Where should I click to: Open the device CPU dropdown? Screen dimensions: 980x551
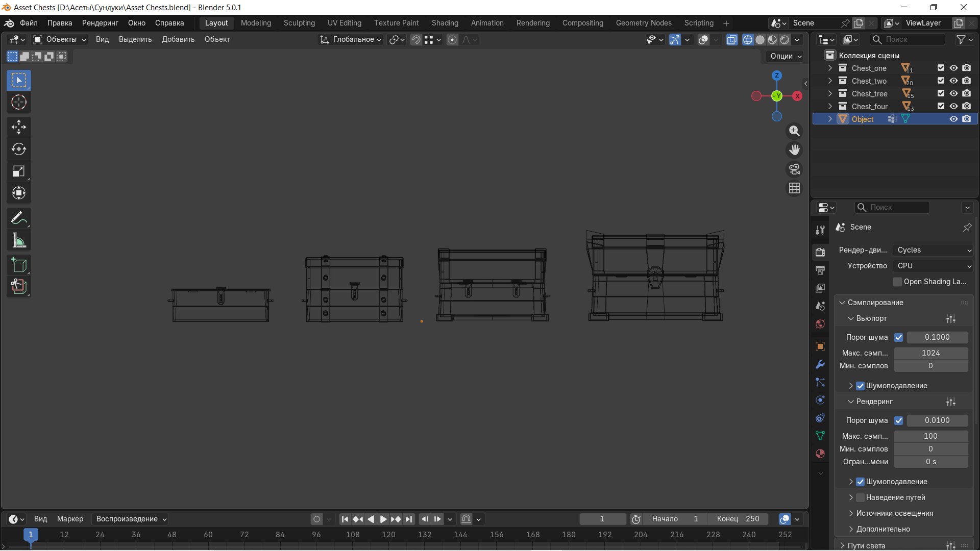tap(933, 266)
